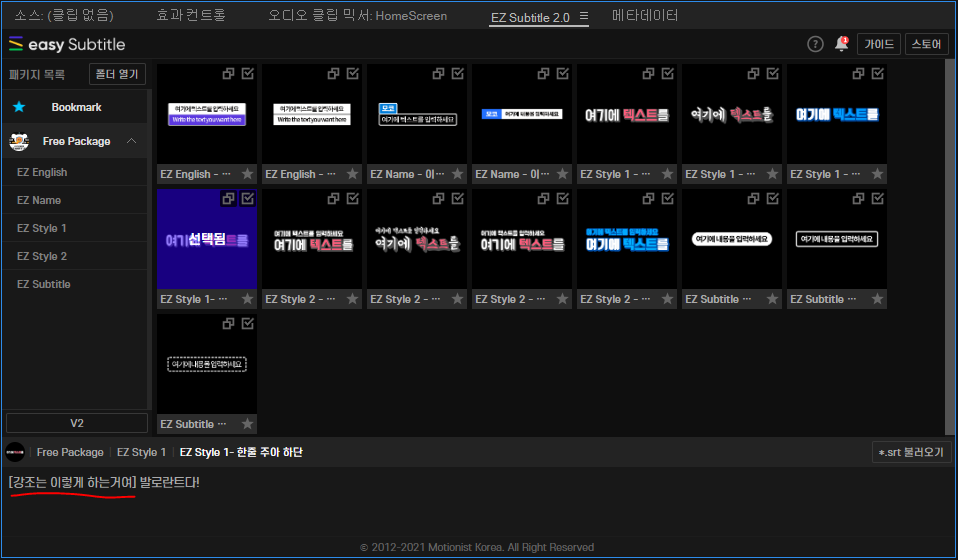Image resolution: width=958 pixels, height=560 pixels.
Task: Open the 스토어 button
Action: pyautogui.click(x=926, y=44)
